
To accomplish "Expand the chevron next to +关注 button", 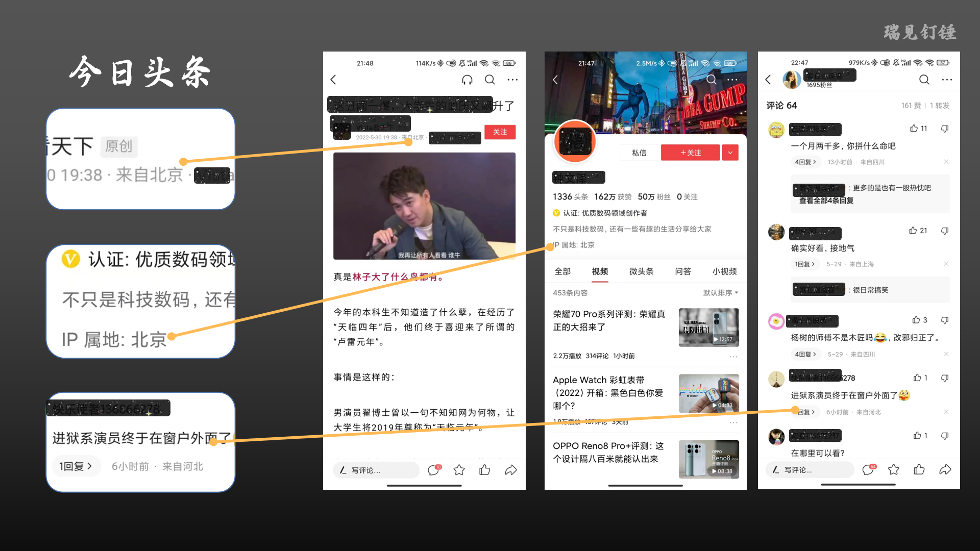I will tap(730, 152).
